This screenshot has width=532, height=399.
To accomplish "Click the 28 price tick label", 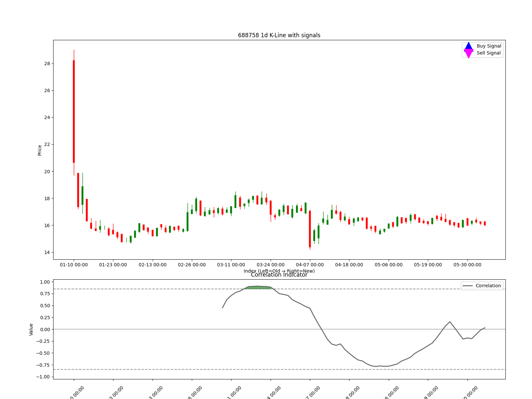I will pyautogui.click(x=47, y=64).
